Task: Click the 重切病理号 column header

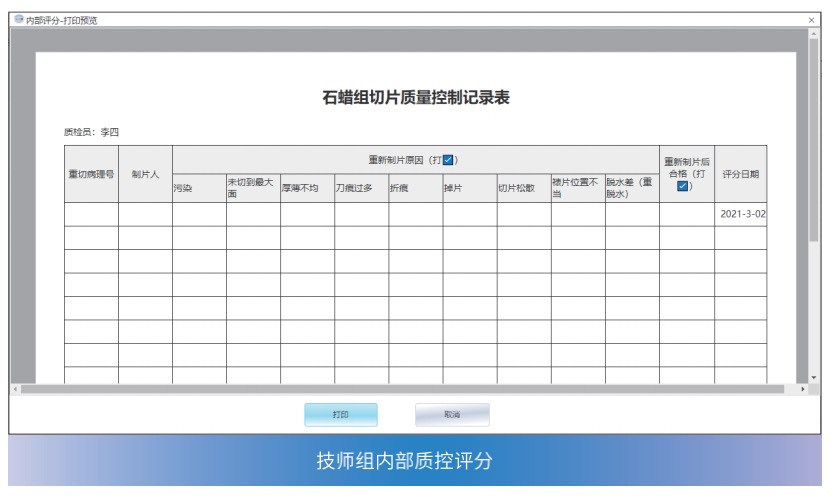Action: click(x=91, y=174)
